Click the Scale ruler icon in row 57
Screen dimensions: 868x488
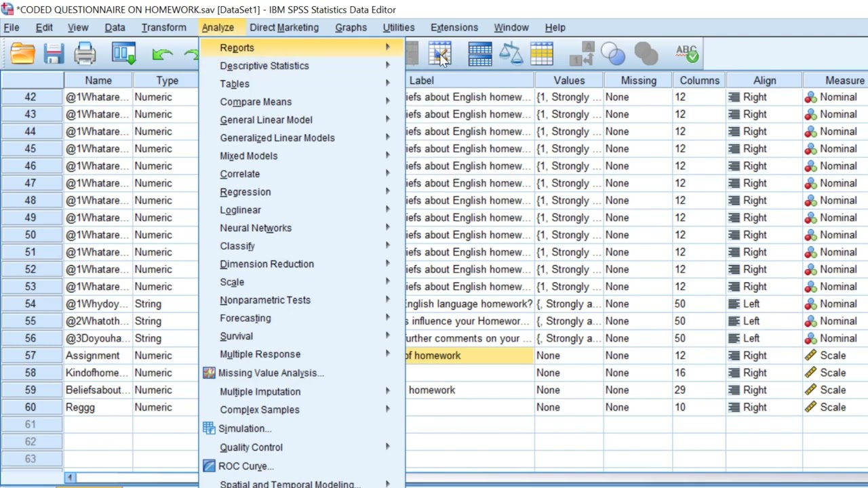pos(810,355)
